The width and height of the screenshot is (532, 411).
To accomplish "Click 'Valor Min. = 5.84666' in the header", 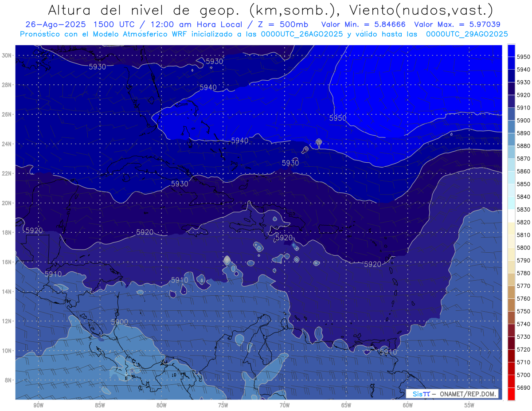I will click(x=364, y=25).
